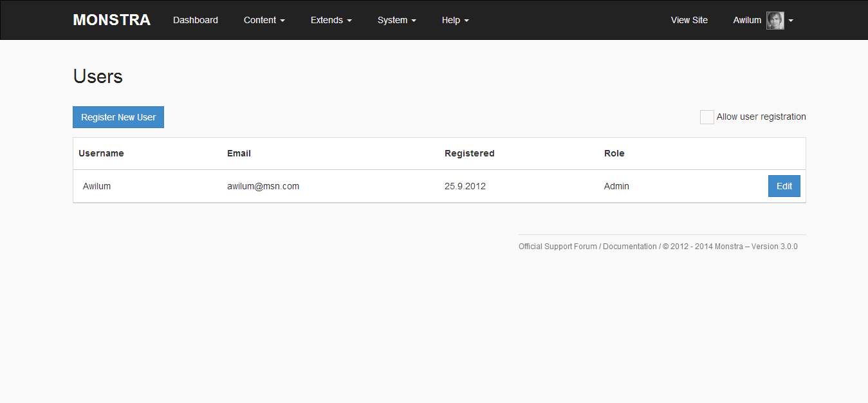
Task: Click the Awilum username in table row
Action: [97, 186]
